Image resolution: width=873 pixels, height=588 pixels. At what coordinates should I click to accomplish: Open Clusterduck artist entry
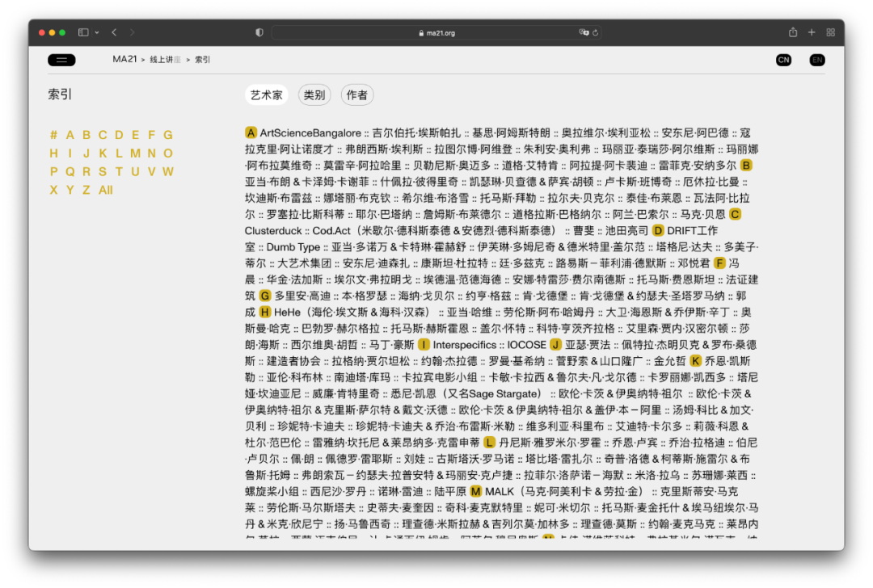pyautogui.click(x=273, y=230)
